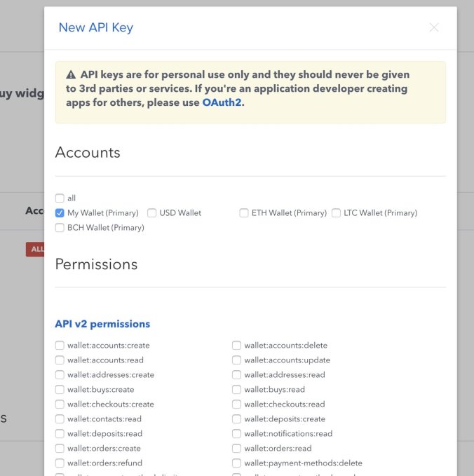The image size is (474, 476).
Task: Toggle wallet:accounts:read permission
Action: [60, 360]
